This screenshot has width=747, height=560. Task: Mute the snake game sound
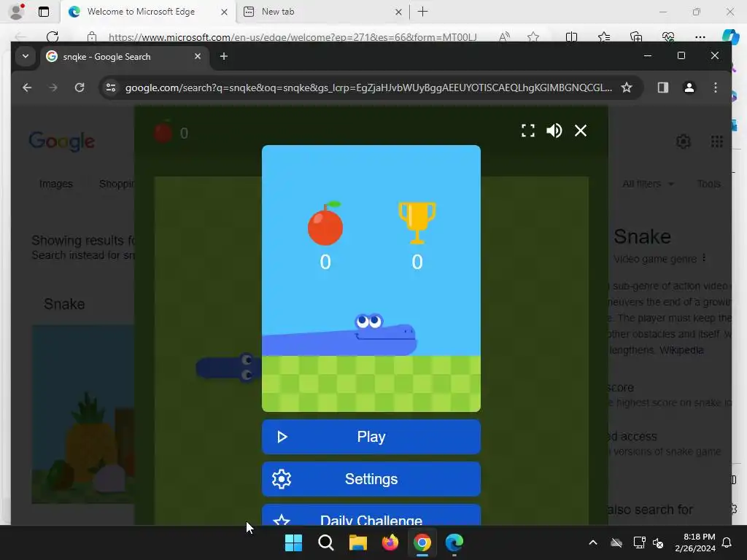coord(554,131)
